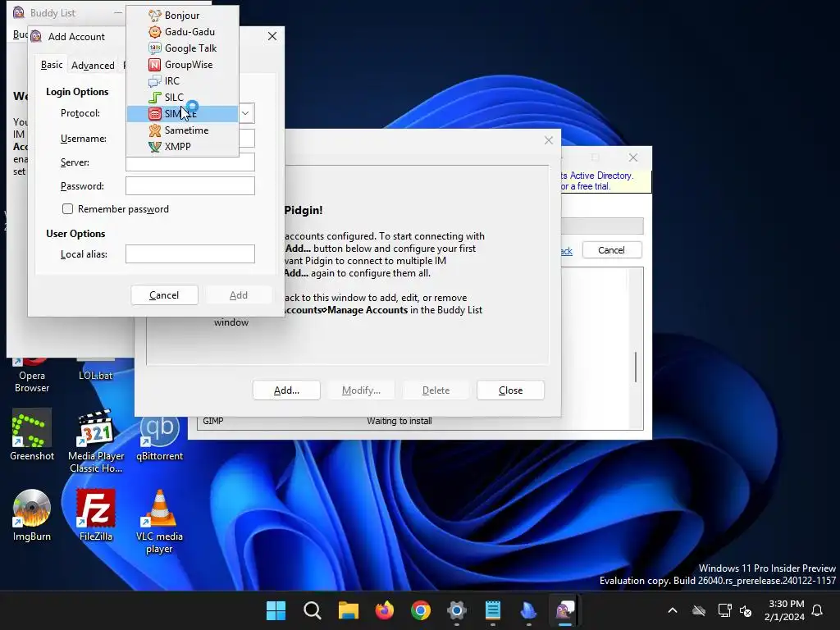Click the Bonjour protocol icon
This screenshot has width=840, height=630.
155,16
